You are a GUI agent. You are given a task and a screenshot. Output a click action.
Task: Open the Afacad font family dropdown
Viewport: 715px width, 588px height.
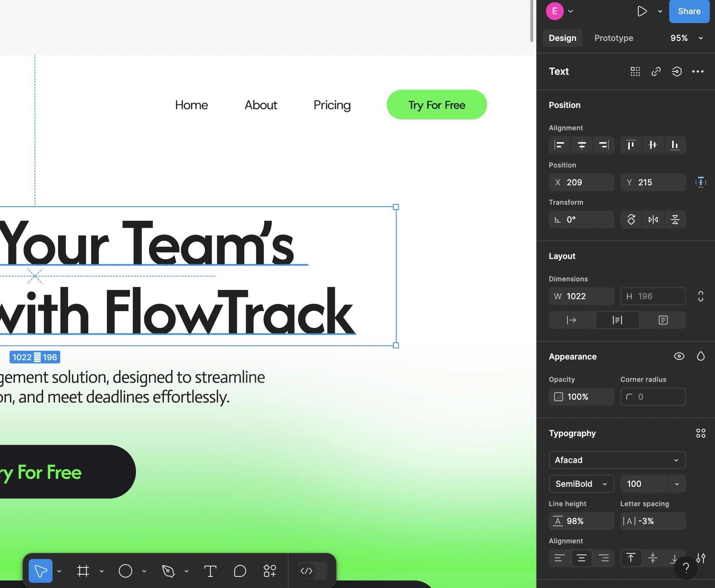617,460
